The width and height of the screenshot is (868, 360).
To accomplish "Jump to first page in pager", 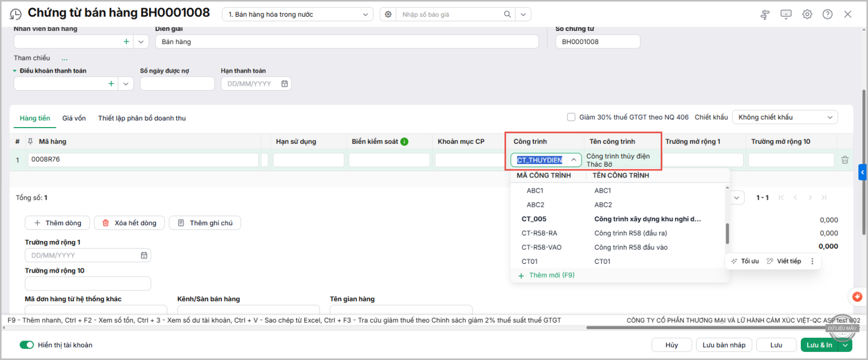I will [x=781, y=198].
